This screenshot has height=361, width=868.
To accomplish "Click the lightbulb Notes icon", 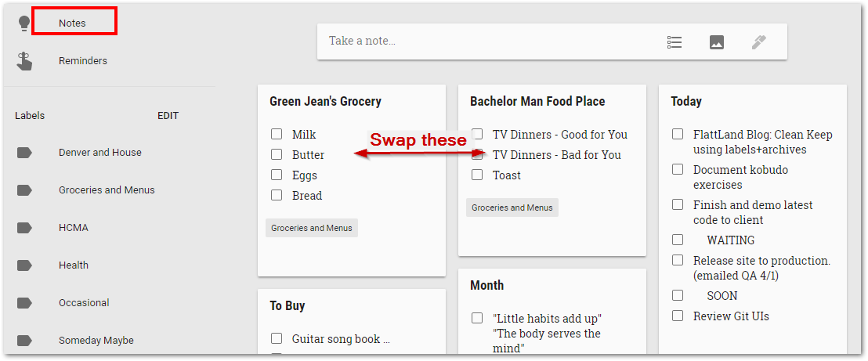I will 24,23.
